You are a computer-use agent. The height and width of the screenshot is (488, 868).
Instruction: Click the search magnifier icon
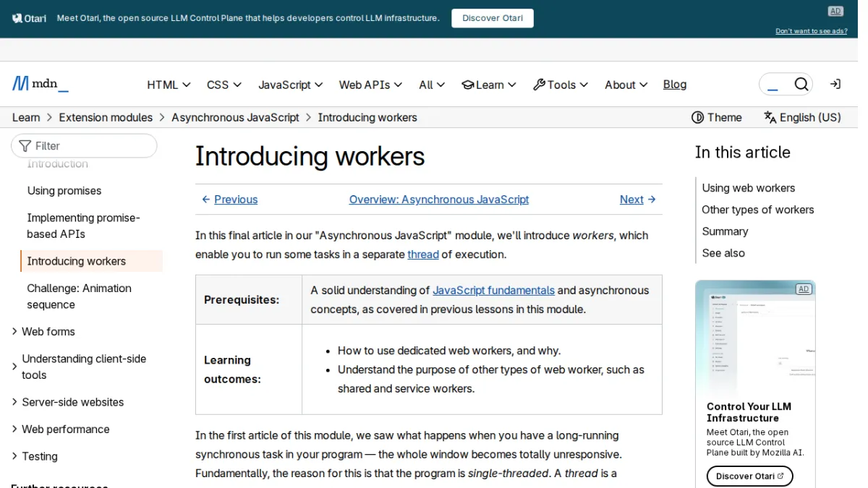[801, 85]
